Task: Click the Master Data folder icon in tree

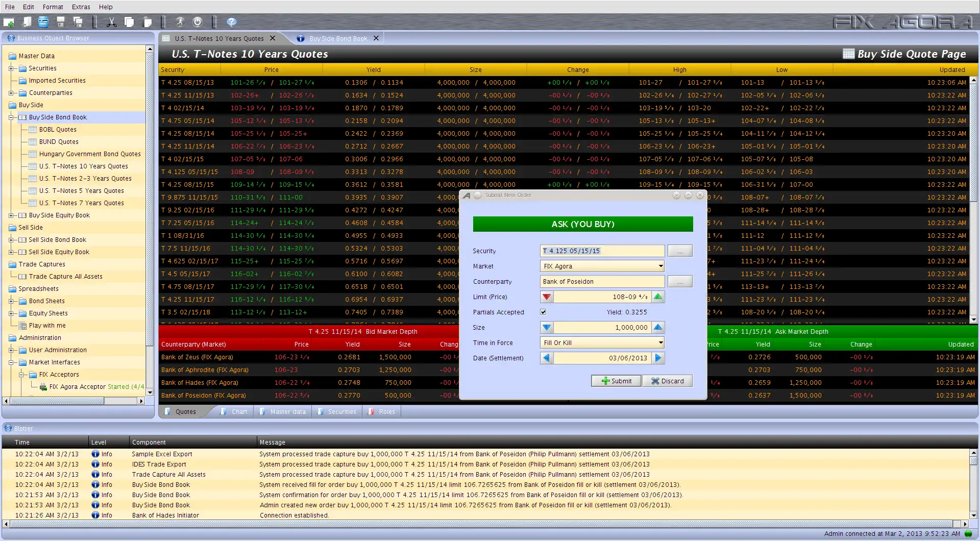Action: pyautogui.click(x=13, y=56)
